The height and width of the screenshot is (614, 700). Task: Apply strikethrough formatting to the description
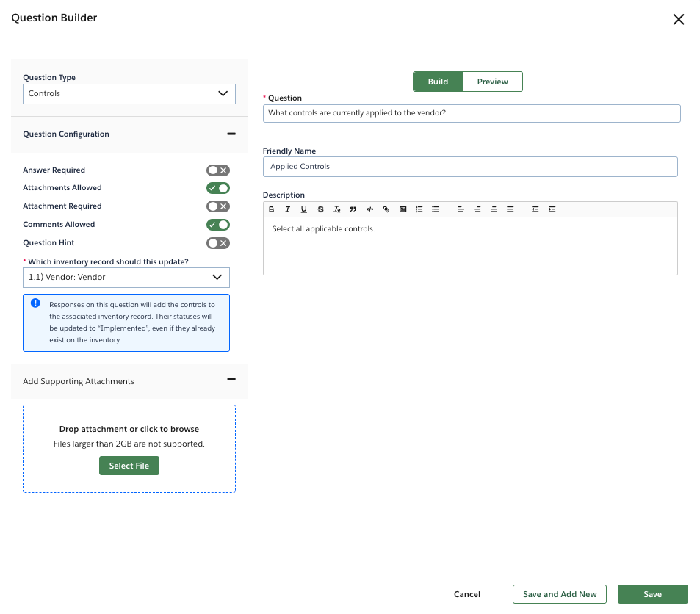(320, 209)
